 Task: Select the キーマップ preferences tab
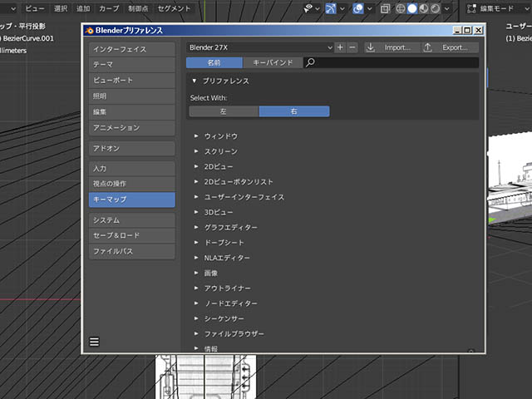pos(132,199)
